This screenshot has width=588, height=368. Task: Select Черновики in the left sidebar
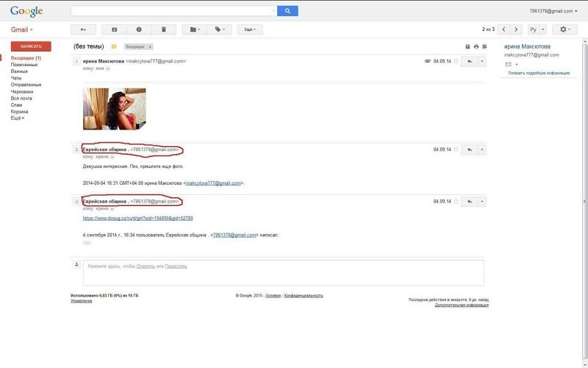pyautogui.click(x=24, y=91)
